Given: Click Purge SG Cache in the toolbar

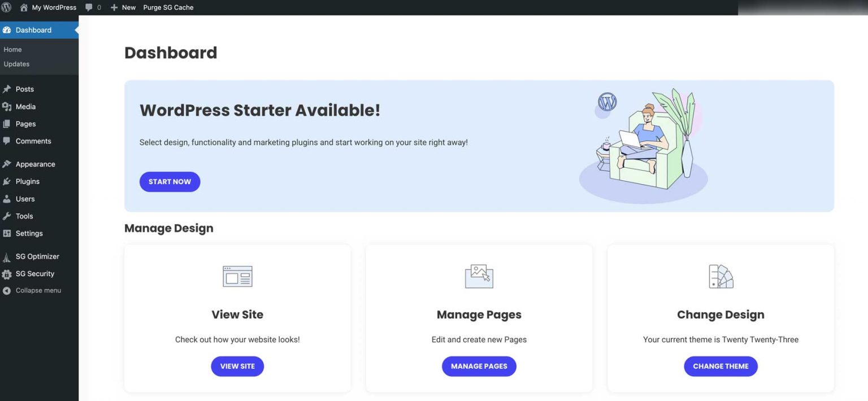Looking at the screenshot, I should pos(168,7).
